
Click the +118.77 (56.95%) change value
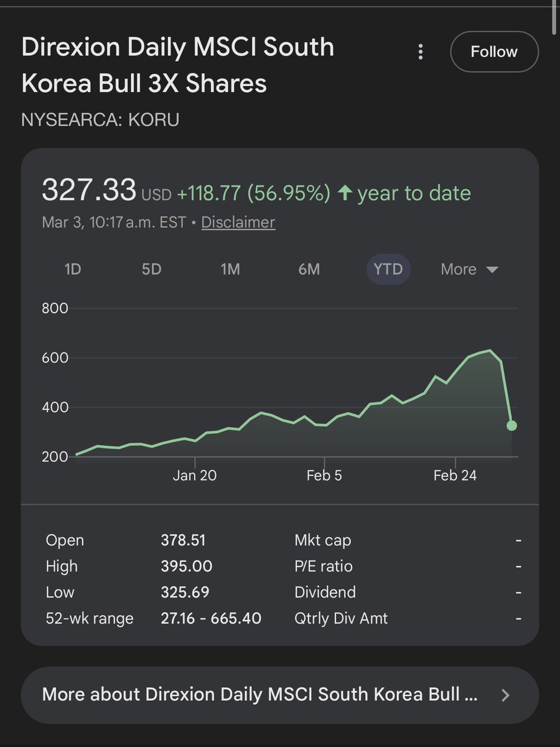253,194
